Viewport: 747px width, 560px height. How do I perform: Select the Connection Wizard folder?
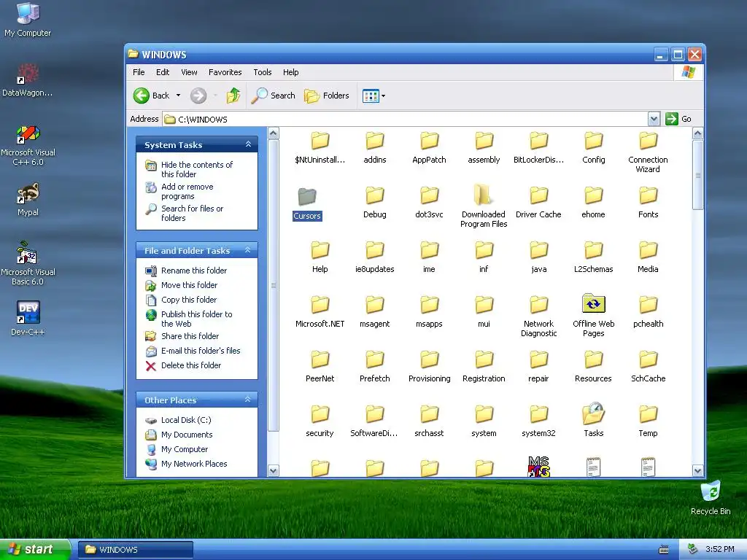(648, 152)
